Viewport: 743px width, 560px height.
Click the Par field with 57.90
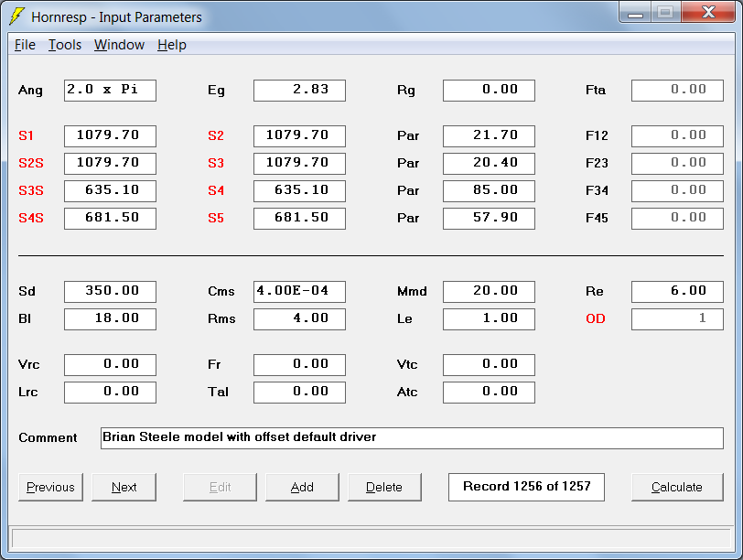click(x=489, y=219)
